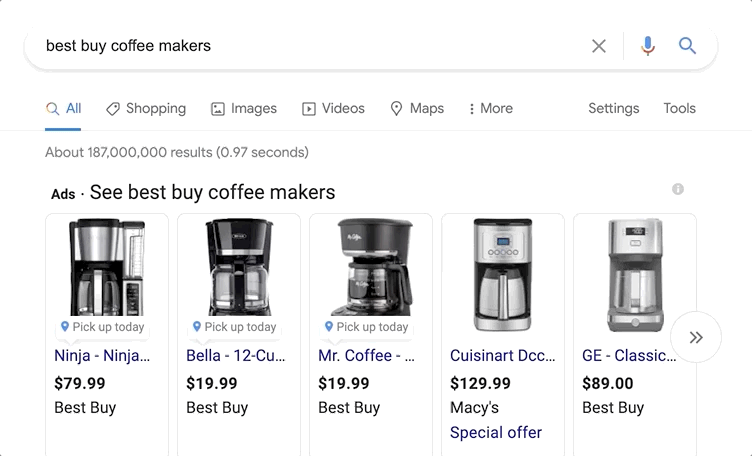Screen dimensions: 752x456
Task: Open the Tools options
Action: tap(679, 108)
